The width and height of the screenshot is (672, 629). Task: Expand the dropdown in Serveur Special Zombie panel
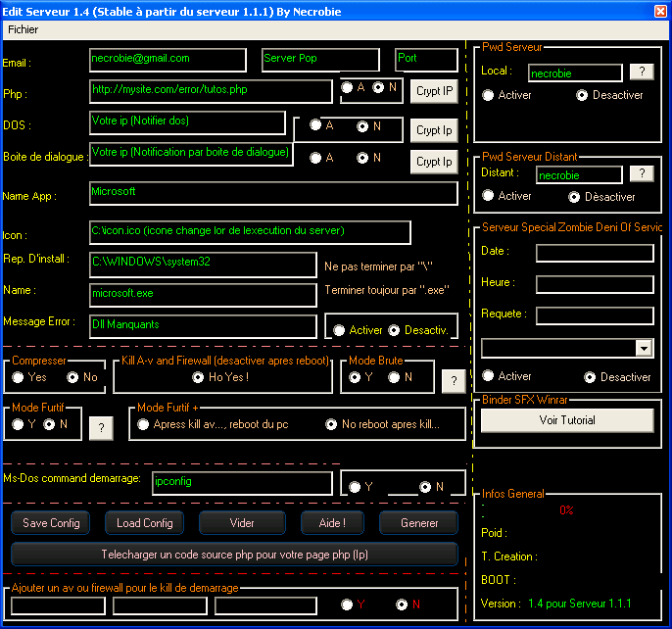pos(644,348)
